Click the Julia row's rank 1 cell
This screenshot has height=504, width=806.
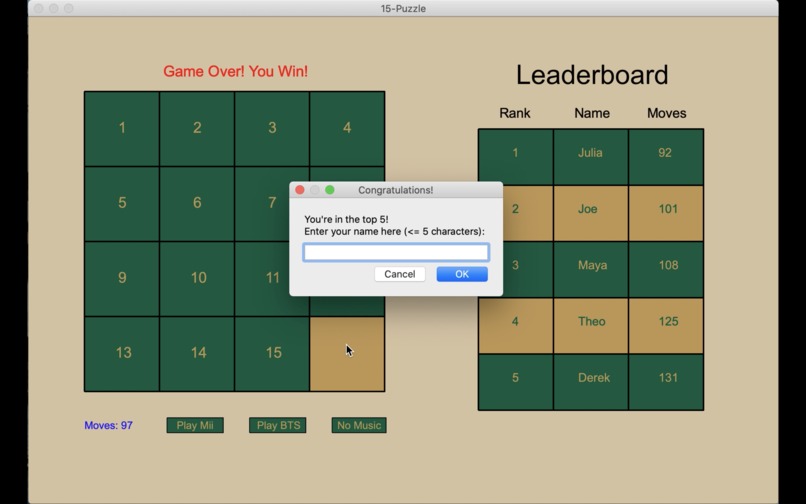coord(516,157)
